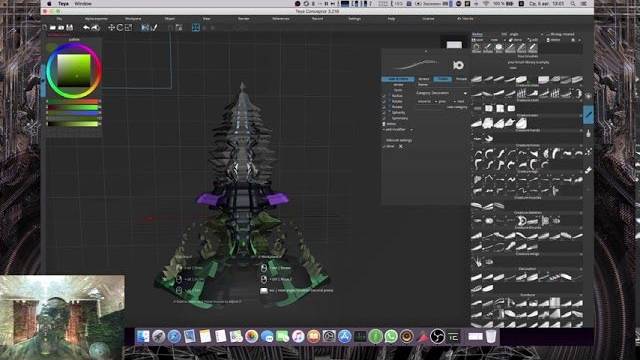This screenshot has height=360, width=640.
Task: Open the Window menu in menu bar
Action: point(83,4)
